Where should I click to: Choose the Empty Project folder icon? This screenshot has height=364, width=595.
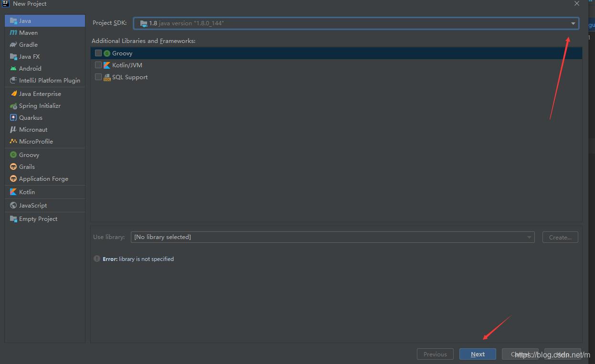pos(13,219)
